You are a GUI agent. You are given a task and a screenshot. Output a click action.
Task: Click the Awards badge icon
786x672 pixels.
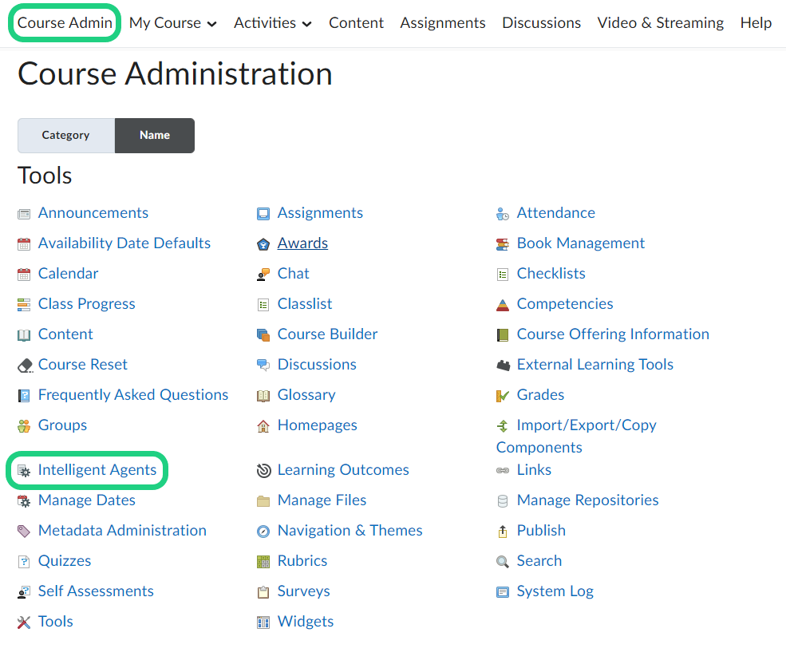pyautogui.click(x=263, y=243)
